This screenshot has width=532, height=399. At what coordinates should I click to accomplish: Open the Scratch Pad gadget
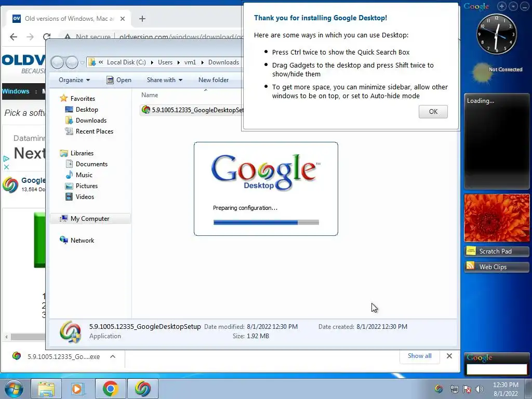click(x=496, y=251)
